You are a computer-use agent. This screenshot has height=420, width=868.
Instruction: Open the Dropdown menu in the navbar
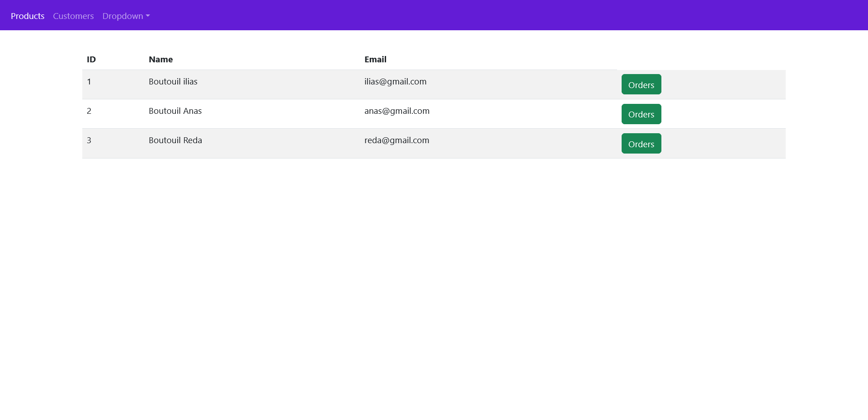(x=122, y=16)
